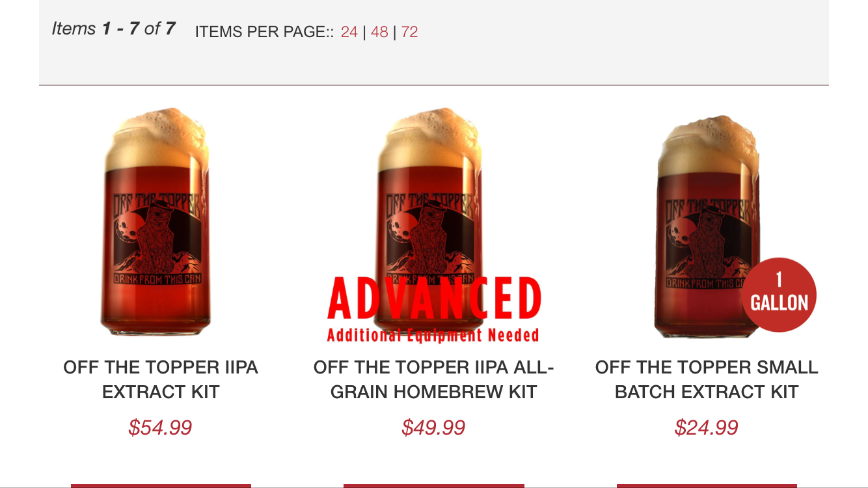868x488 pixels.
Task: Click the ITEMS PER PAGE label
Action: pos(264,32)
